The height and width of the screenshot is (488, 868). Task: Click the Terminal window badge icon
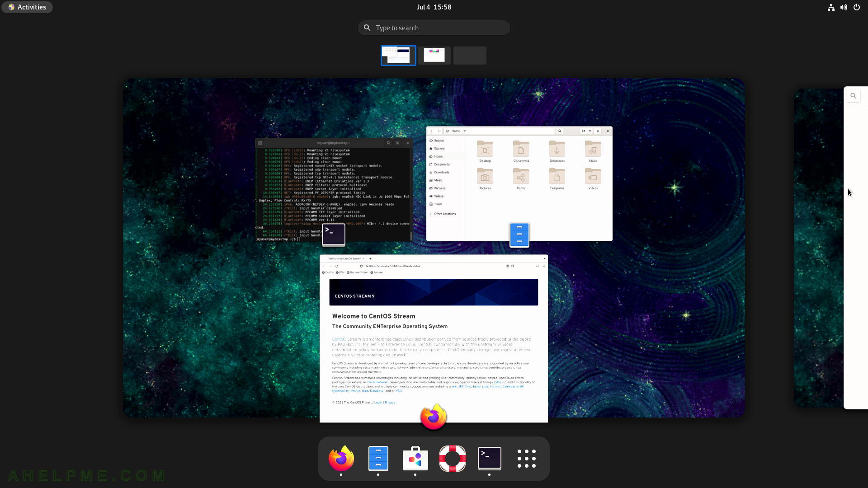(334, 235)
